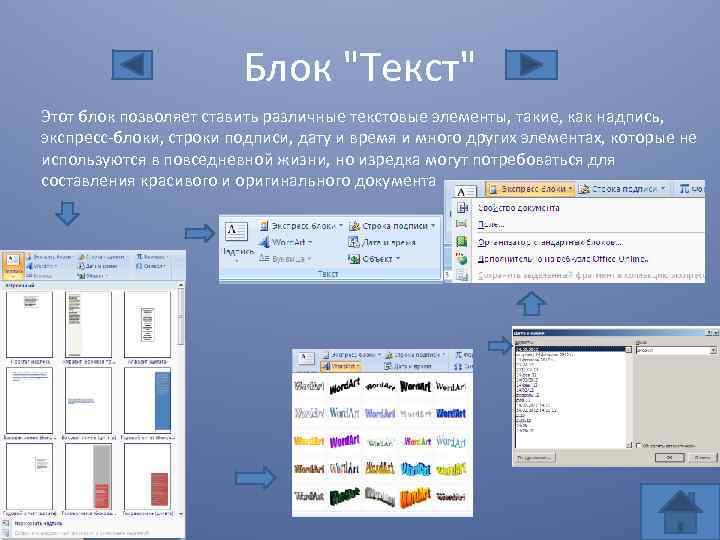
Task: Click Дата и время above WordArt gallery
Action: click(x=408, y=366)
